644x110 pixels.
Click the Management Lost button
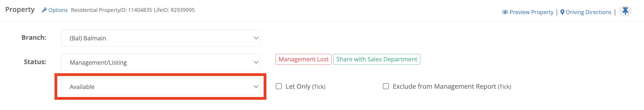[x=303, y=59]
